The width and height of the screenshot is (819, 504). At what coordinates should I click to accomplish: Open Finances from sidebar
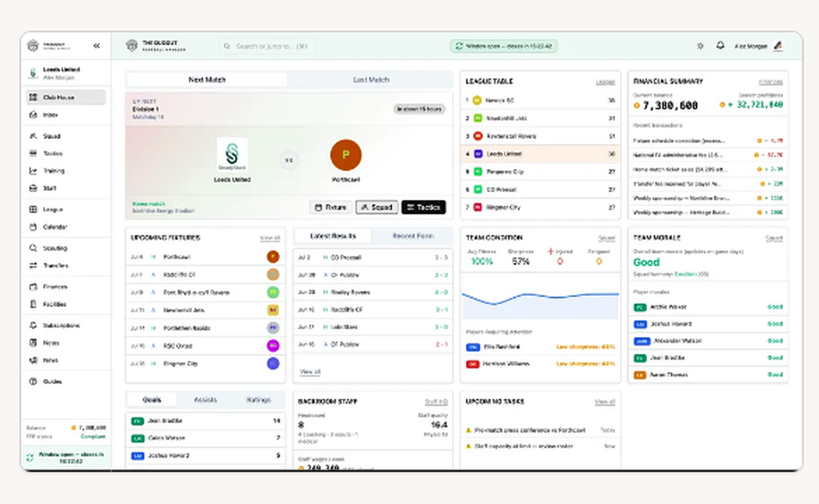pos(66,287)
